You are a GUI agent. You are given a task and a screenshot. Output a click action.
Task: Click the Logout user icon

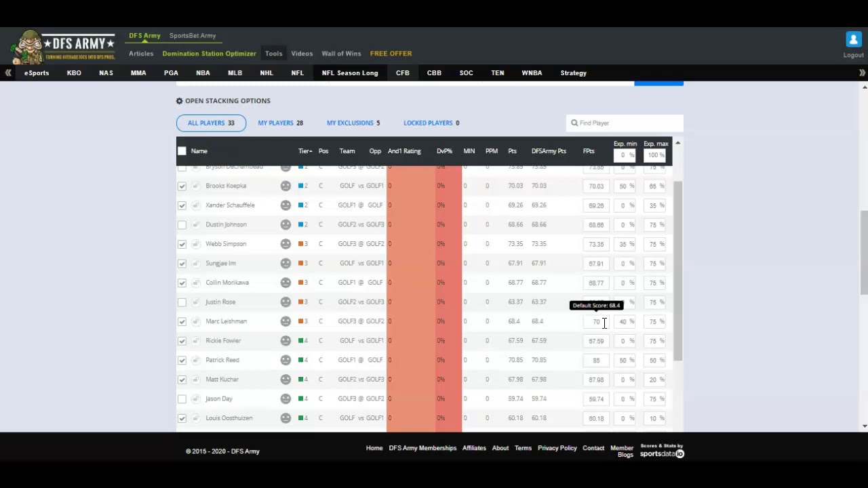[853, 40]
